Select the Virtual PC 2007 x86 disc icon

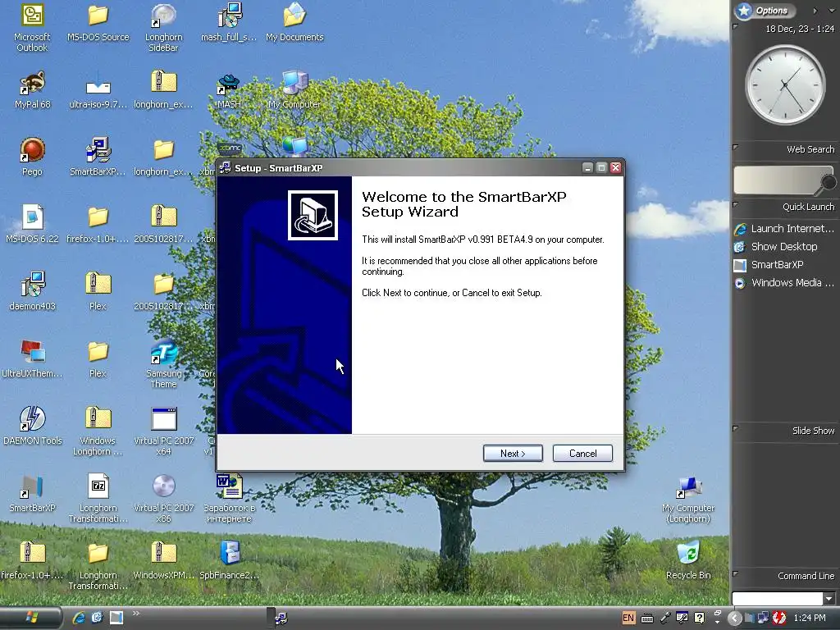[163, 498]
